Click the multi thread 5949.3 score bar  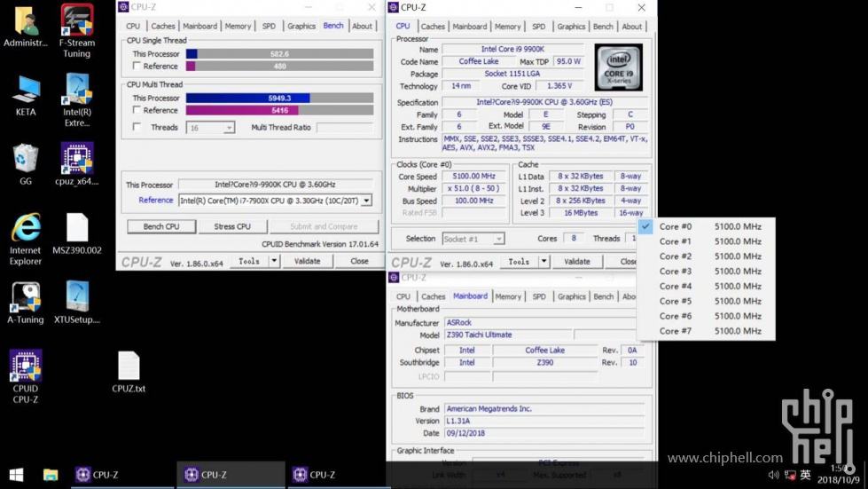(279, 98)
